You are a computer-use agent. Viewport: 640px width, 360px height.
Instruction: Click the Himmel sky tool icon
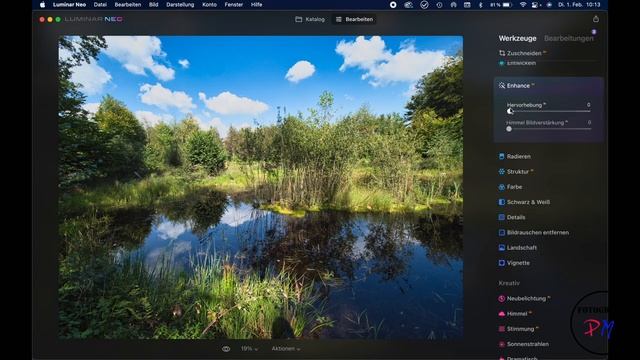pos(502,313)
